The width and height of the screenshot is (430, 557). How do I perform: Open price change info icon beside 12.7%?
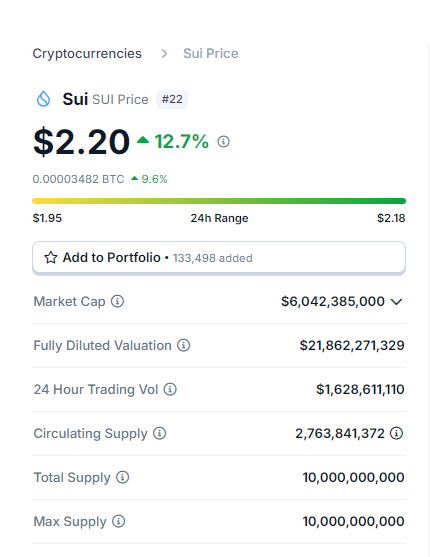pos(224,141)
